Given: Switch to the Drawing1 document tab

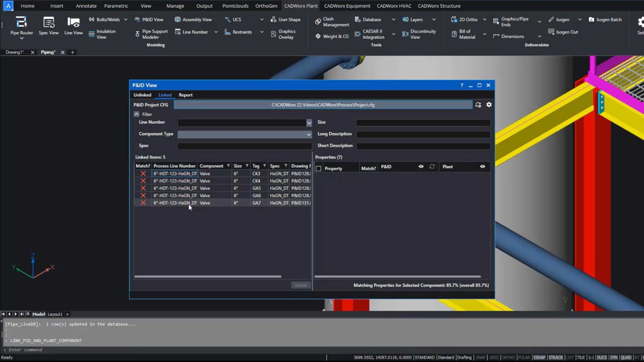Looking at the screenshot, I should [x=15, y=52].
